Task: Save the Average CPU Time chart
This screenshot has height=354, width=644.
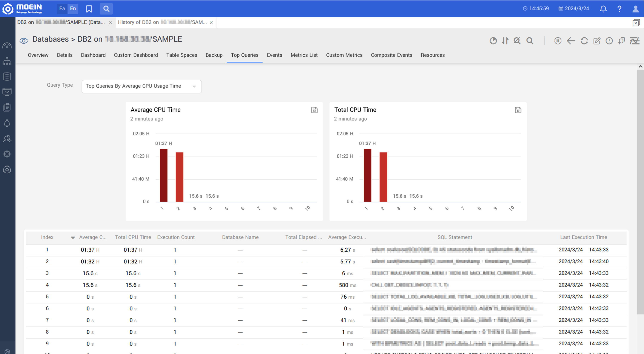Action: pyautogui.click(x=314, y=110)
